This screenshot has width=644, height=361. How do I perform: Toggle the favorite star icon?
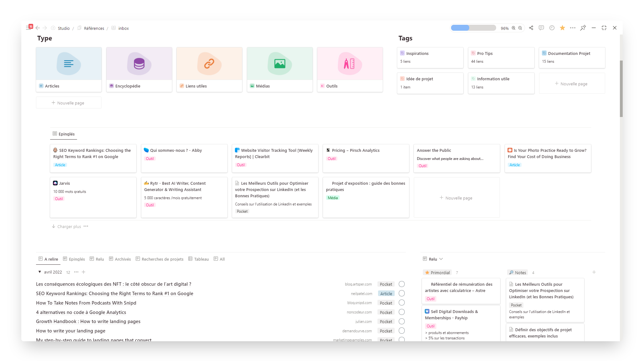coord(563,28)
